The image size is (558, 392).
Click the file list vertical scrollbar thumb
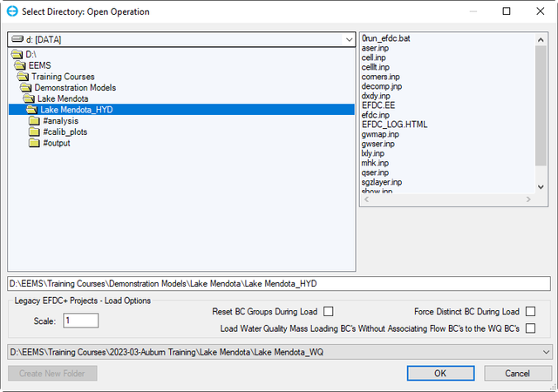(x=541, y=105)
